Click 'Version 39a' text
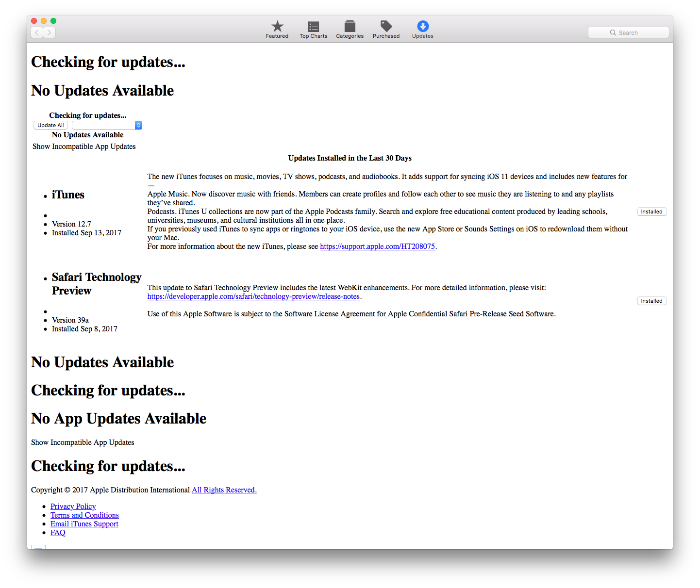Image resolution: width=700 pixels, height=588 pixels. tap(70, 320)
